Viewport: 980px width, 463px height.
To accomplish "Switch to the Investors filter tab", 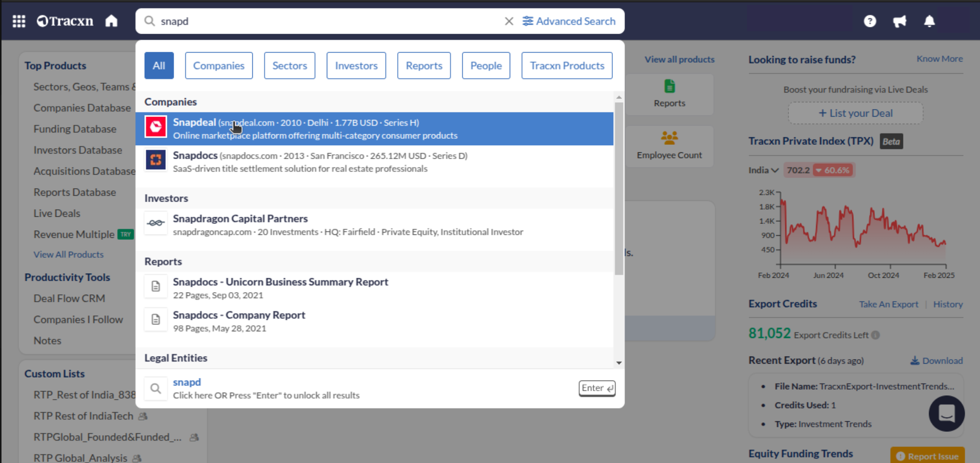I will point(356,66).
